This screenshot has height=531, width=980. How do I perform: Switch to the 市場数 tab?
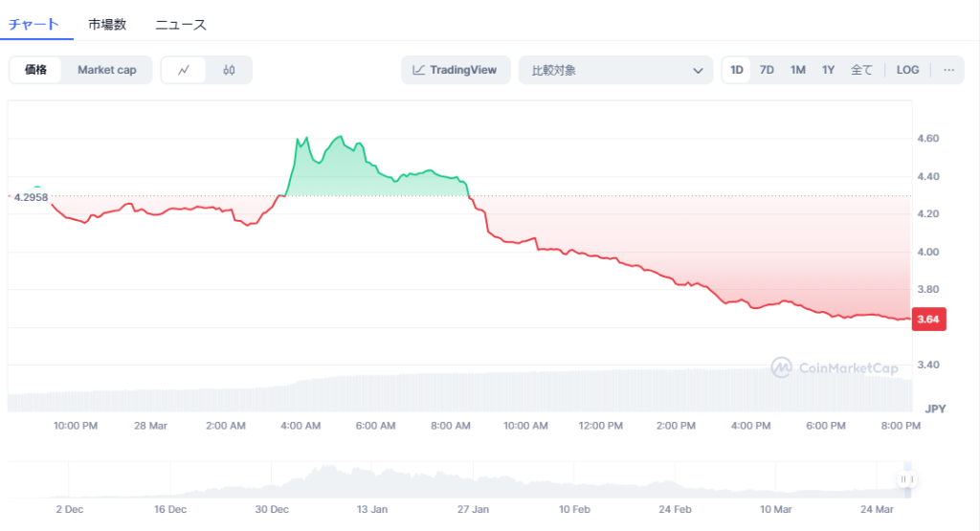(x=107, y=24)
